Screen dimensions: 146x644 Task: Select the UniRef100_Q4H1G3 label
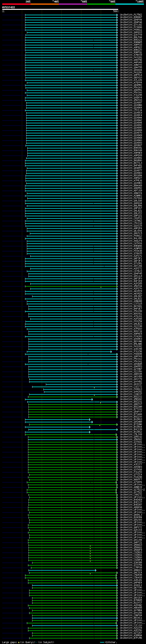coord(131,32)
